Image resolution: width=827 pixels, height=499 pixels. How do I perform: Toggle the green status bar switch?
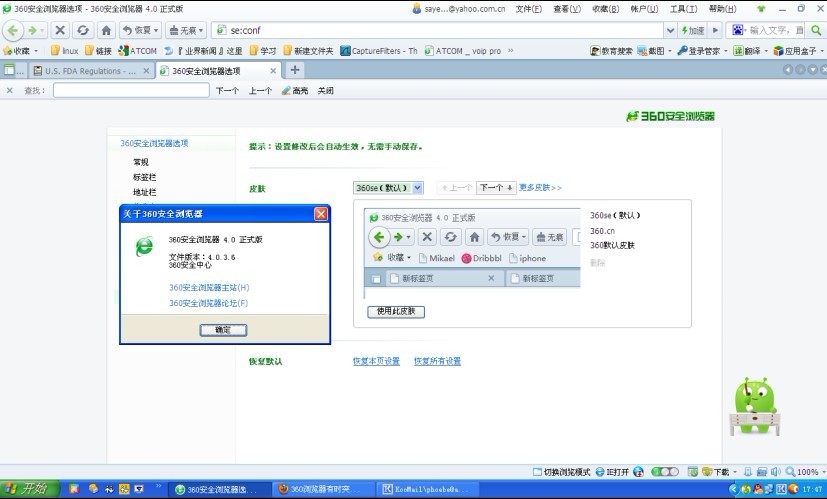coord(665,472)
